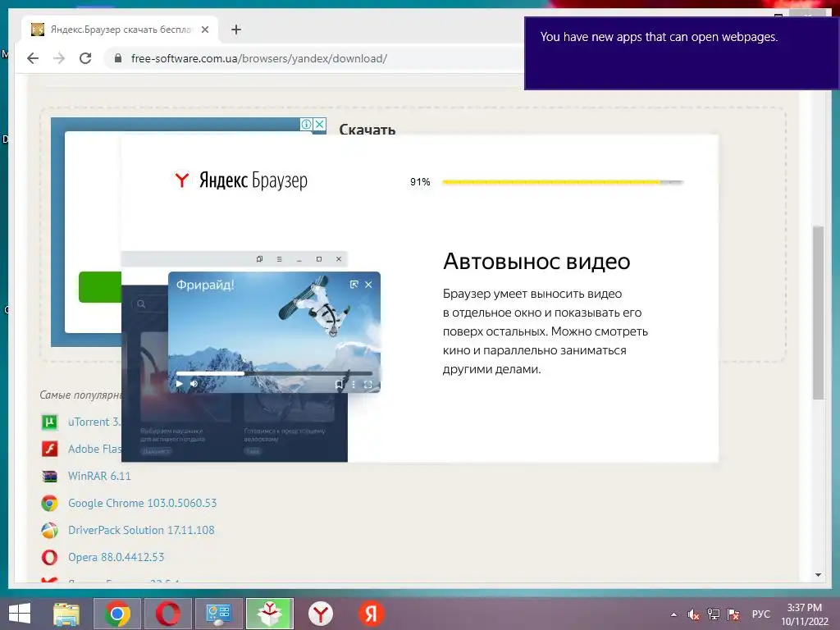Screen dimensions: 840x630
Task: Open File Explorer from the taskbar
Action: click(x=66, y=614)
